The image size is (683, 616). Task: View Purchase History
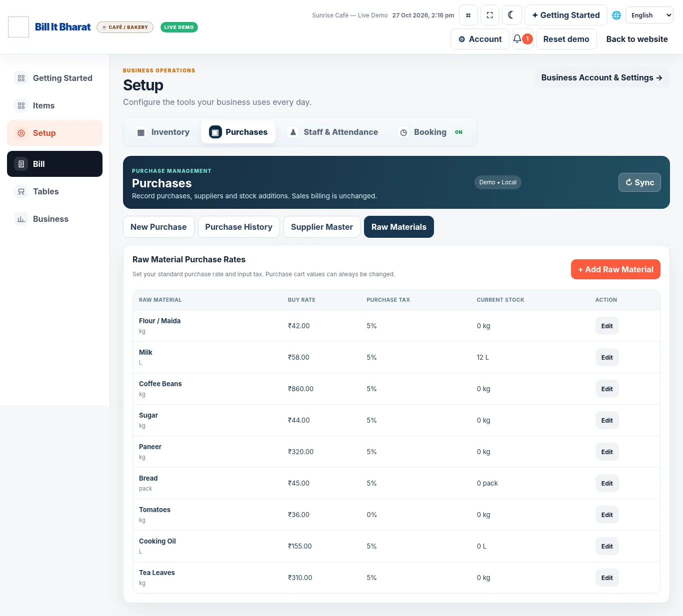[x=238, y=227]
